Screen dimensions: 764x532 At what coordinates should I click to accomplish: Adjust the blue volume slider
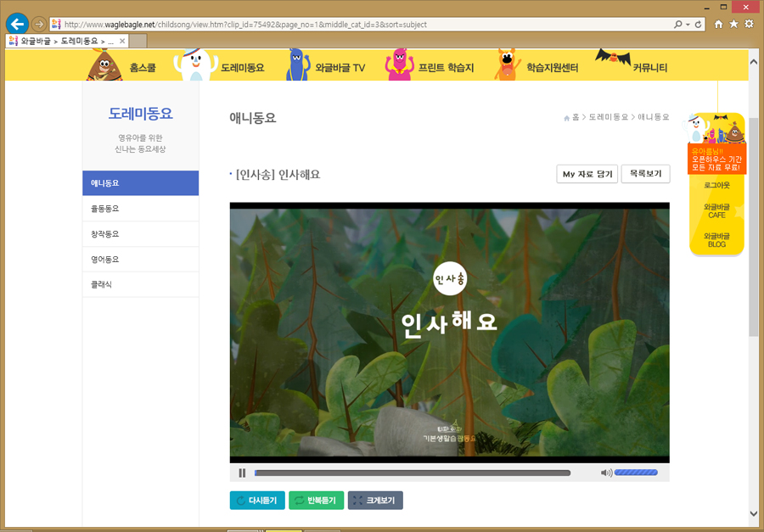(x=636, y=473)
